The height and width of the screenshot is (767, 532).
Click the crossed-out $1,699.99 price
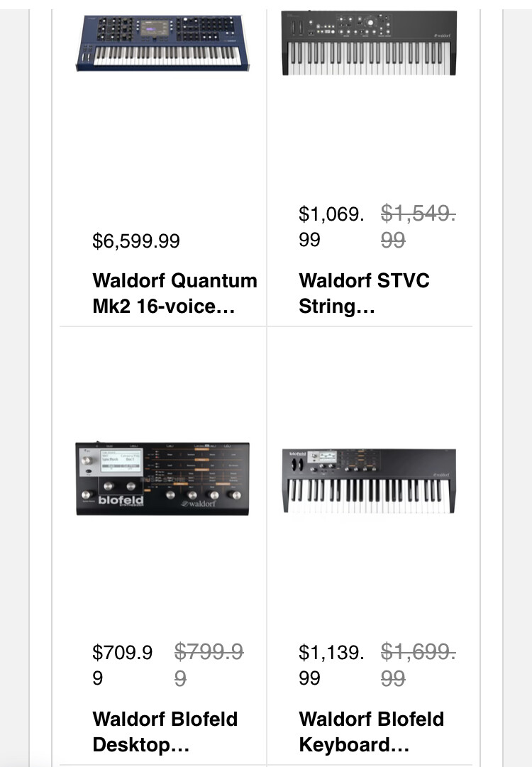click(418, 666)
